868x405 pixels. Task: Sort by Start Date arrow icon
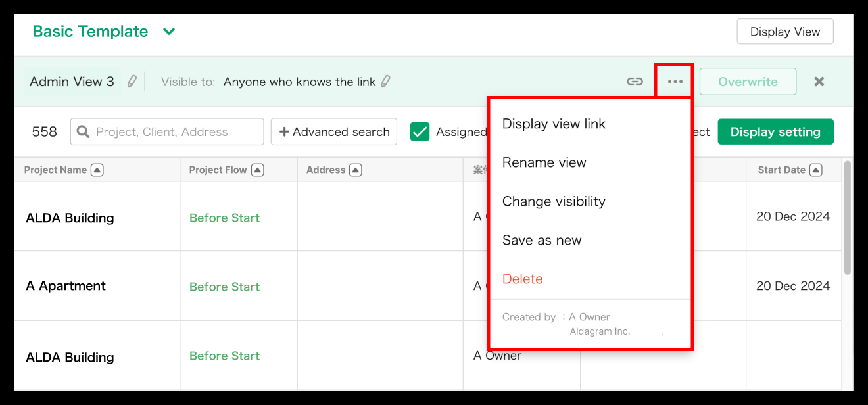816,170
